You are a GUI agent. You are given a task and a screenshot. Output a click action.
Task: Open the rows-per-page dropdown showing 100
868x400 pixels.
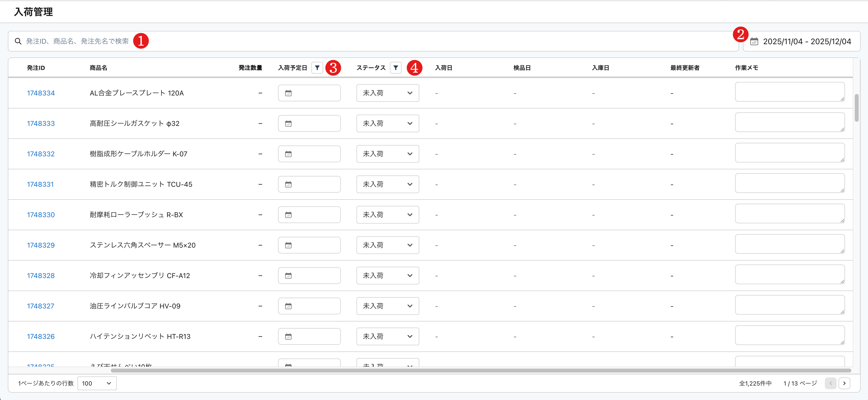tap(97, 383)
